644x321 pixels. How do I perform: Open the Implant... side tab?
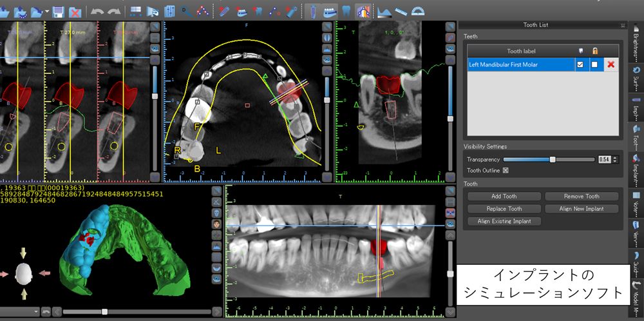tap(636, 170)
